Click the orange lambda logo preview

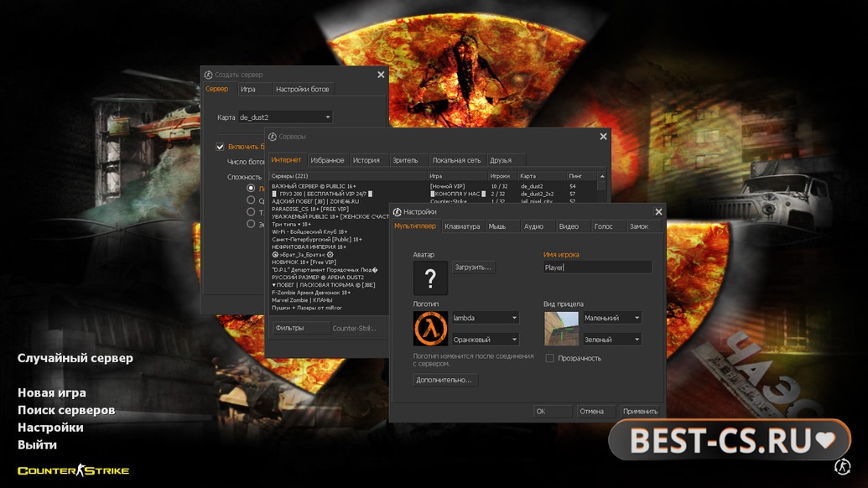tap(430, 328)
